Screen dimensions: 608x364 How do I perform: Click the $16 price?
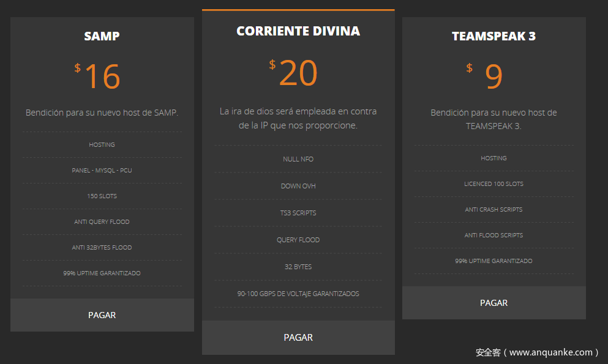tap(97, 76)
